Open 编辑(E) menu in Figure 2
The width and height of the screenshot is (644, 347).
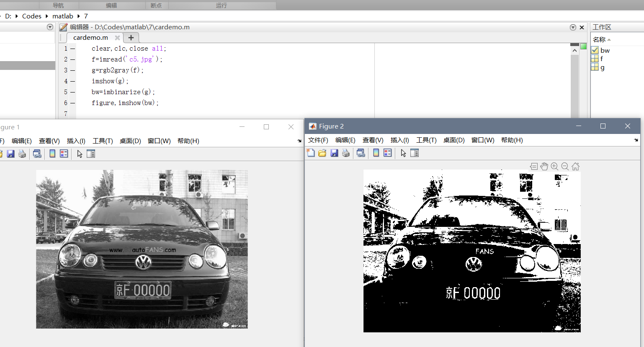(x=345, y=140)
